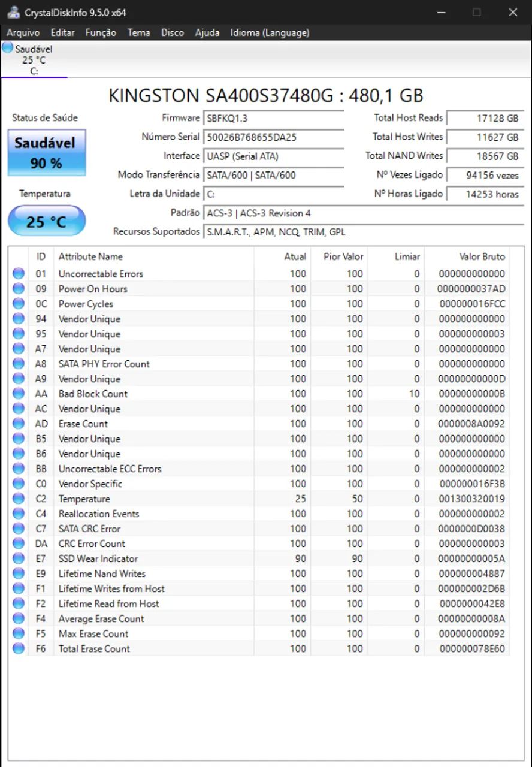The height and width of the screenshot is (767, 532).
Task: Click the CrystalDiskInfo app icon in title bar
Action: (x=13, y=12)
